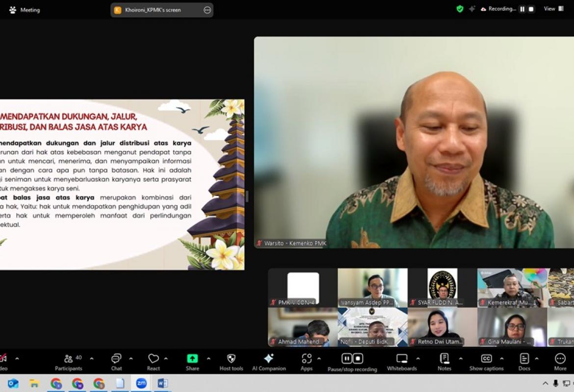574x392 pixels.
Task: Expand Share options arrow
Action: click(x=209, y=359)
